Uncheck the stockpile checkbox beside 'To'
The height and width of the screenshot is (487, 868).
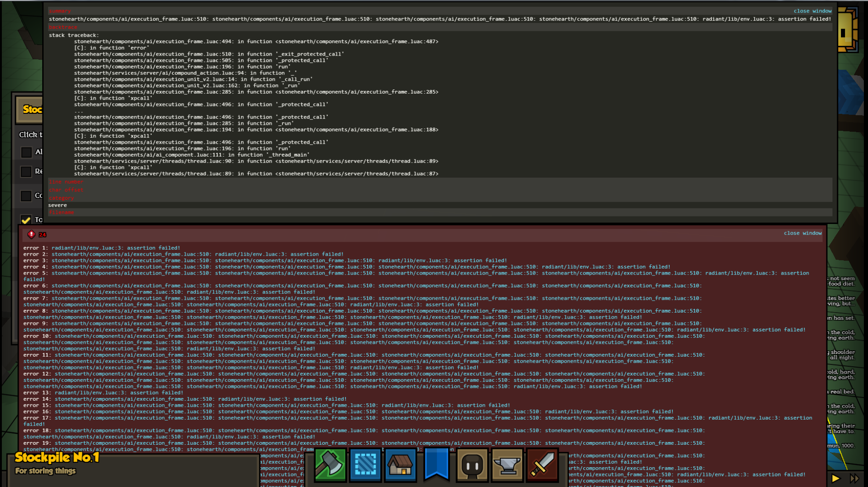click(26, 220)
